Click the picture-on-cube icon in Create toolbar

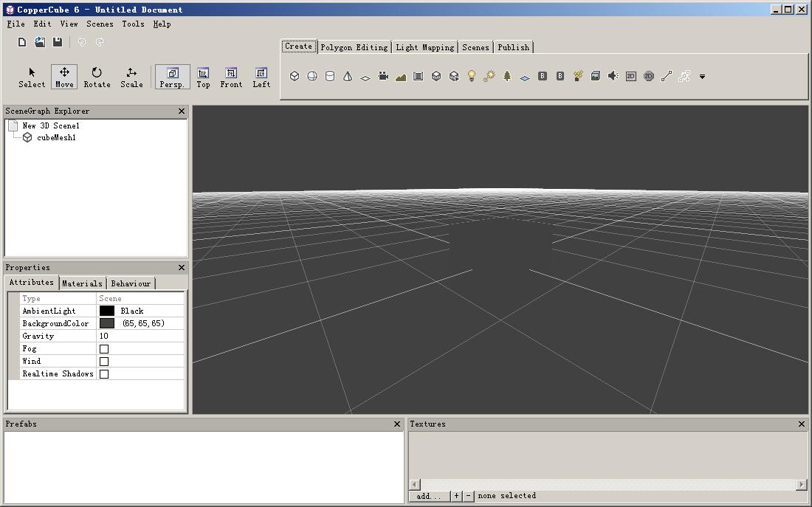(x=596, y=76)
